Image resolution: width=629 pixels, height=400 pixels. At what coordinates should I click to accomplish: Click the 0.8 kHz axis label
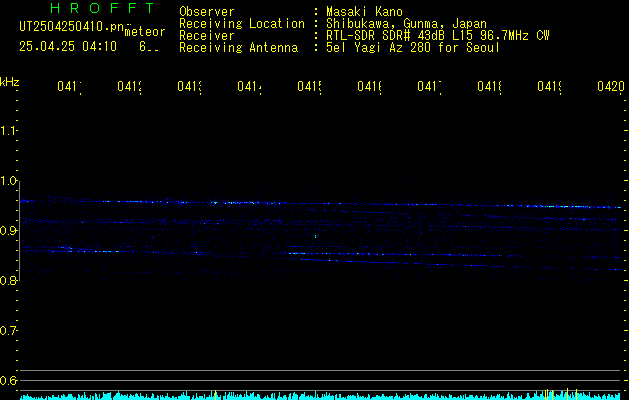coord(8,281)
